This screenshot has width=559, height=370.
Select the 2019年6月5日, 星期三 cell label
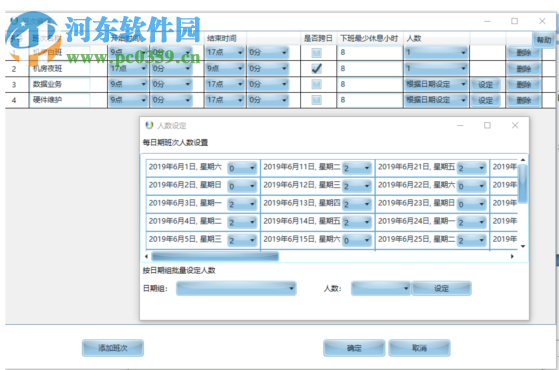[x=185, y=239]
